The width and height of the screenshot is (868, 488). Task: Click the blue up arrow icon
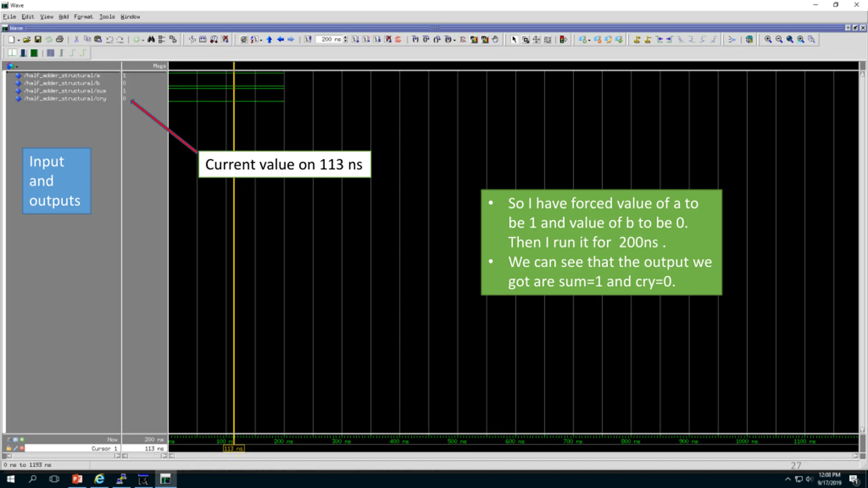[270, 40]
